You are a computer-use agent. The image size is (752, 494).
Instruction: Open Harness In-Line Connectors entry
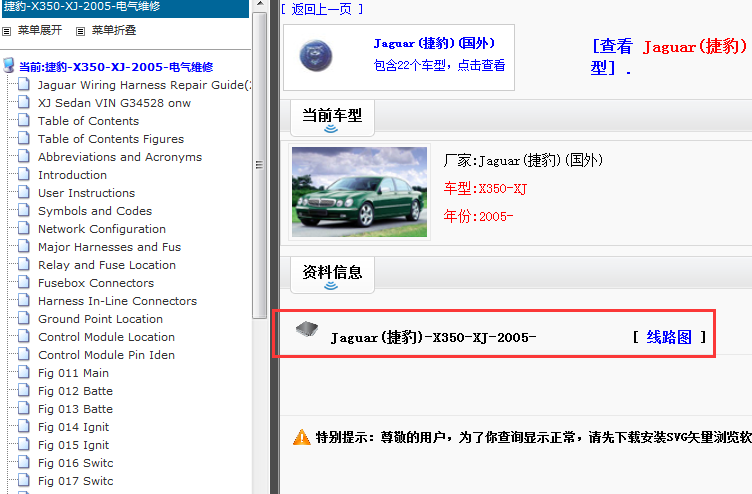[118, 301]
